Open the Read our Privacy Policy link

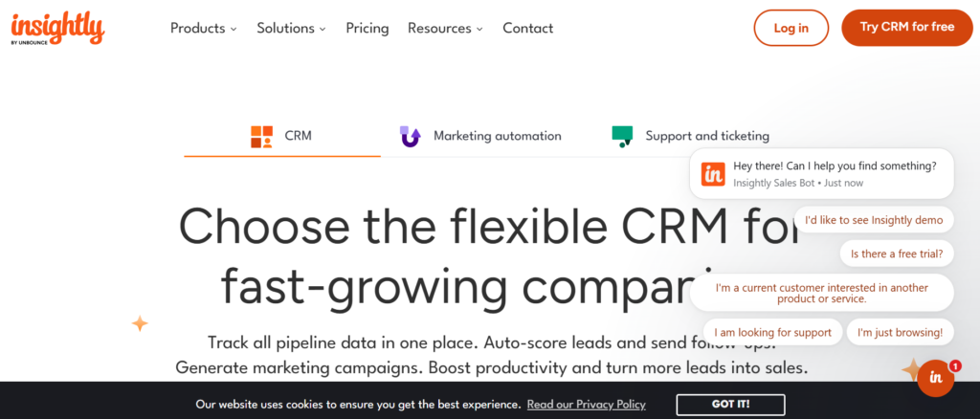pyautogui.click(x=586, y=405)
